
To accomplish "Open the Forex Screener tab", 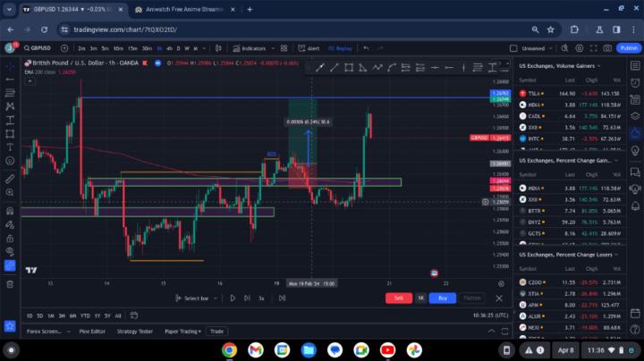I will click(x=44, y=332).
